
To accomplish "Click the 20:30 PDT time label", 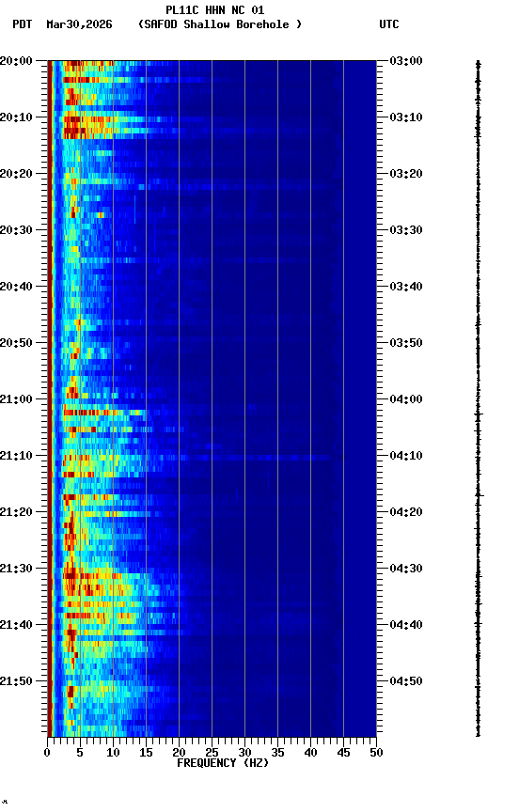I will (16, 230).
